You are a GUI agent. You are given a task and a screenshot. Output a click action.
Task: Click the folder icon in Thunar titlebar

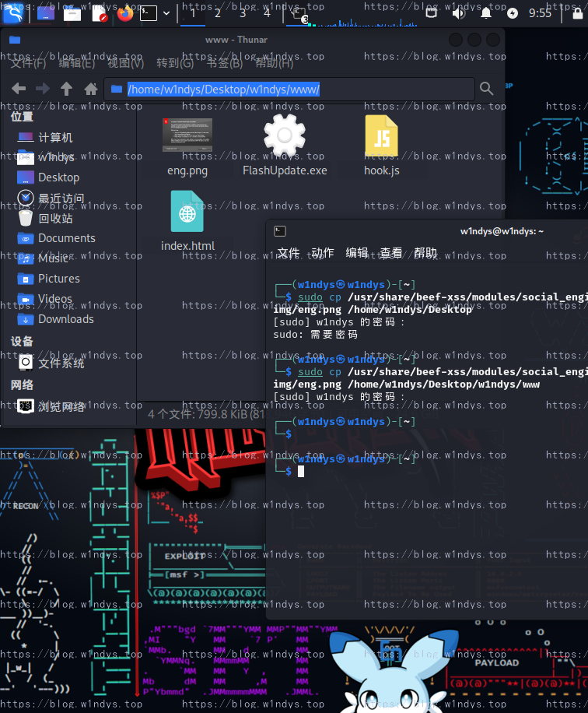[15, 40]
